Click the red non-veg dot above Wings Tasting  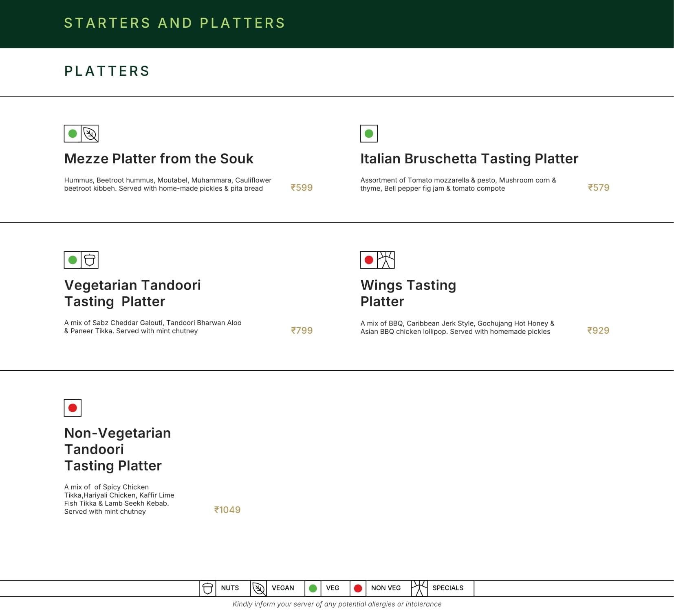pos(369,260)
